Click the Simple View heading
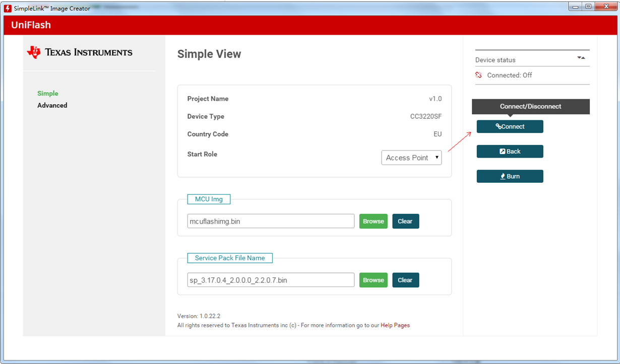The image size is (620, 364). pyautogui.click(x=209, y=54)
